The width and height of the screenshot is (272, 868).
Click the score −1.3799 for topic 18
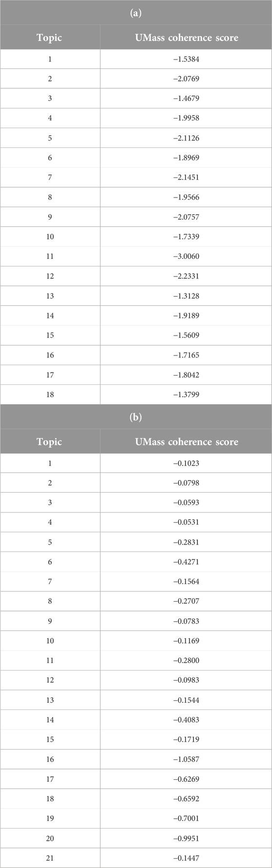coord(186,395)
